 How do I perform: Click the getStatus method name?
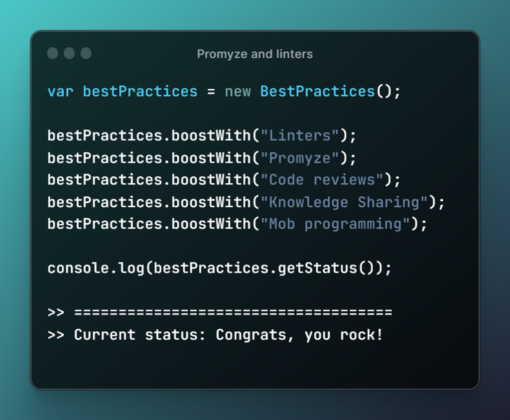317,268
